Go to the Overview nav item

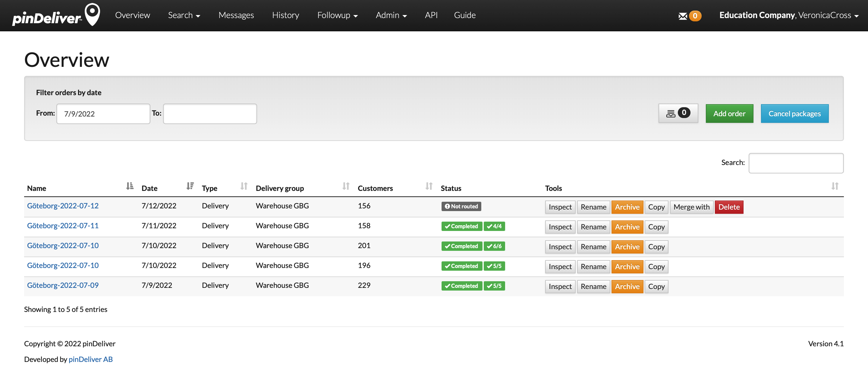pos(132,15)
